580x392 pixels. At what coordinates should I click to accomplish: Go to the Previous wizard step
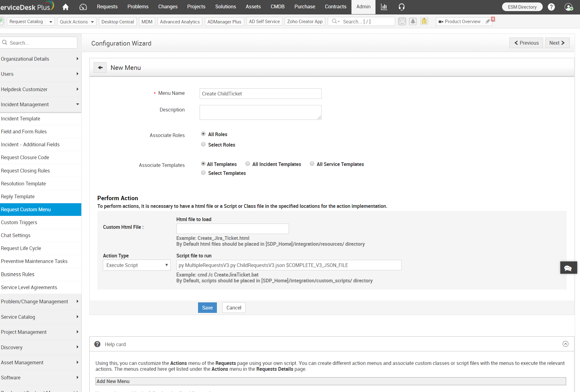(x=526, y=43)
